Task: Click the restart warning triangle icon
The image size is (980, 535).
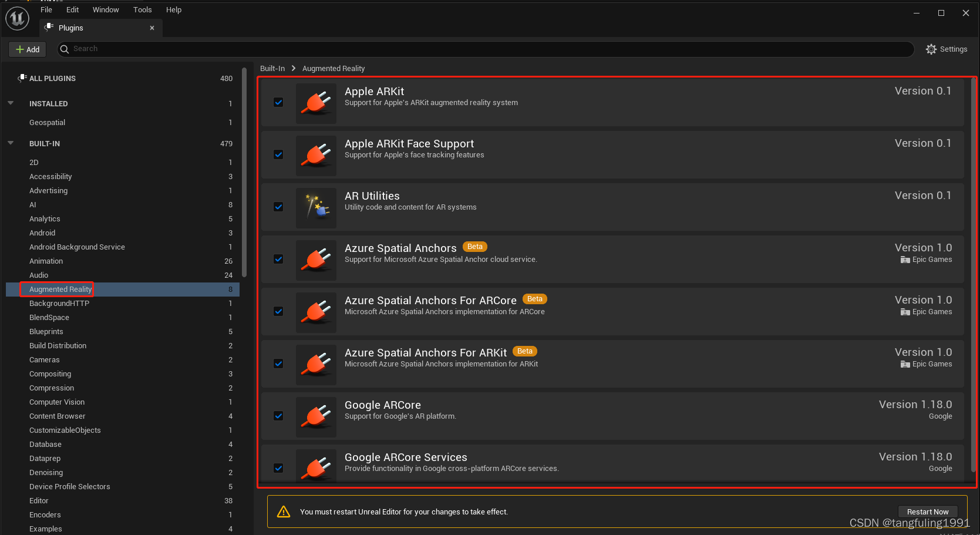Action: point(284,512)
